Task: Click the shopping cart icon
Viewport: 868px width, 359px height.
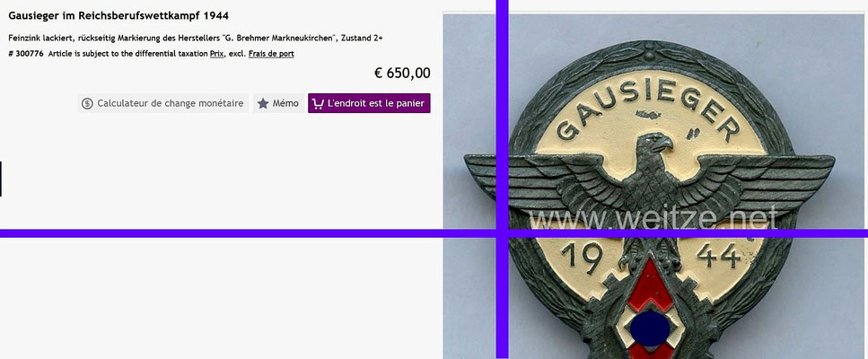Action: pyautogui.click(x=318, y=103)
